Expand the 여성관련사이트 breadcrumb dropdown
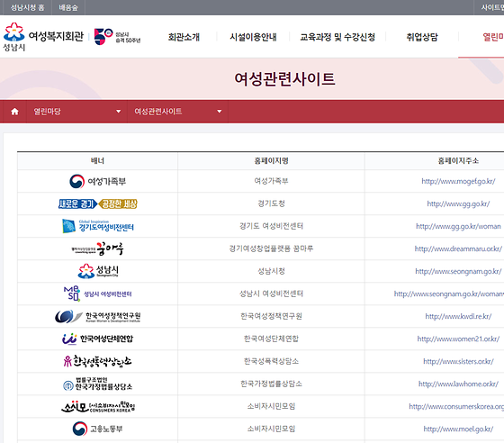Viewport: 504px width, 443px height. 178,112
